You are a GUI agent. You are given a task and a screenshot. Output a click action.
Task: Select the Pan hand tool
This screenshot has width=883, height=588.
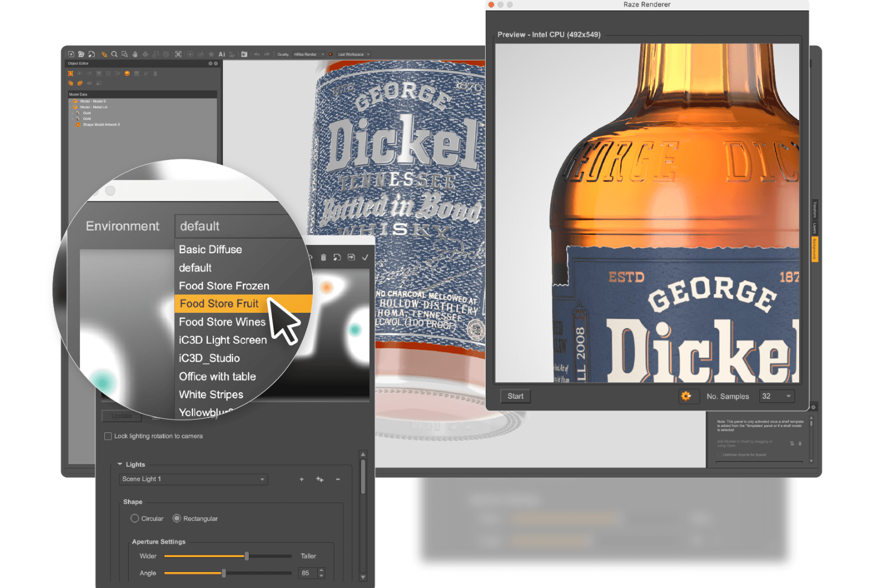135,54
